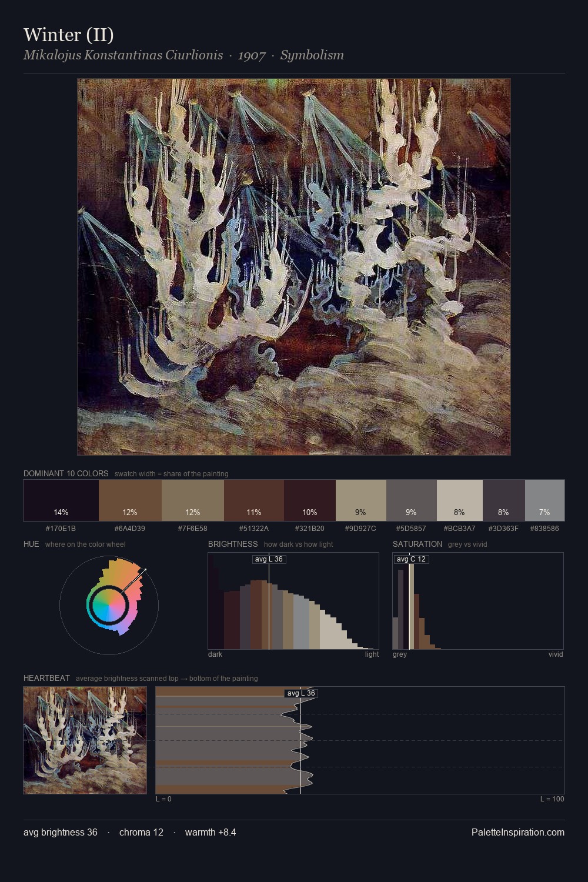Viewport: 588px width, 882px height.
Task: Click the '10%' share label
Action: (x=310, y=512)
